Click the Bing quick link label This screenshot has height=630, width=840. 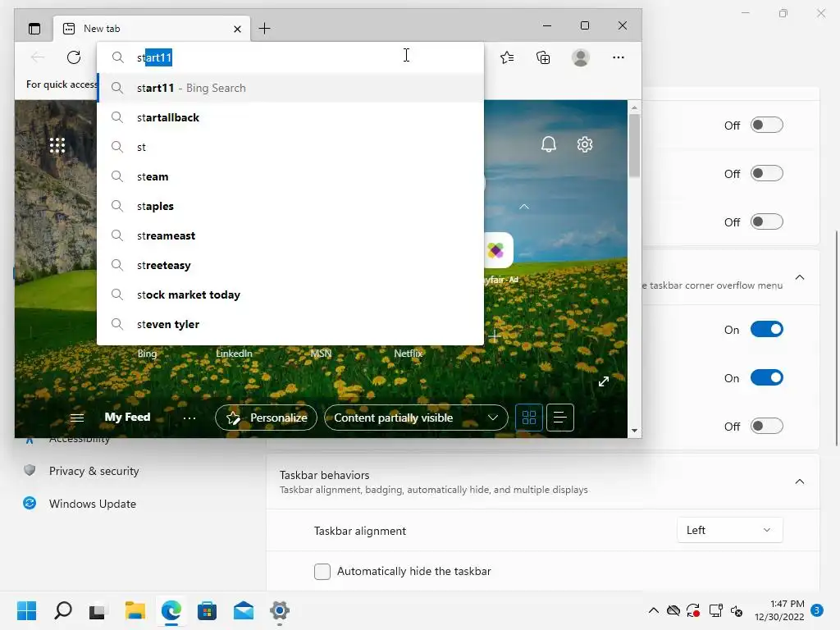147,354
